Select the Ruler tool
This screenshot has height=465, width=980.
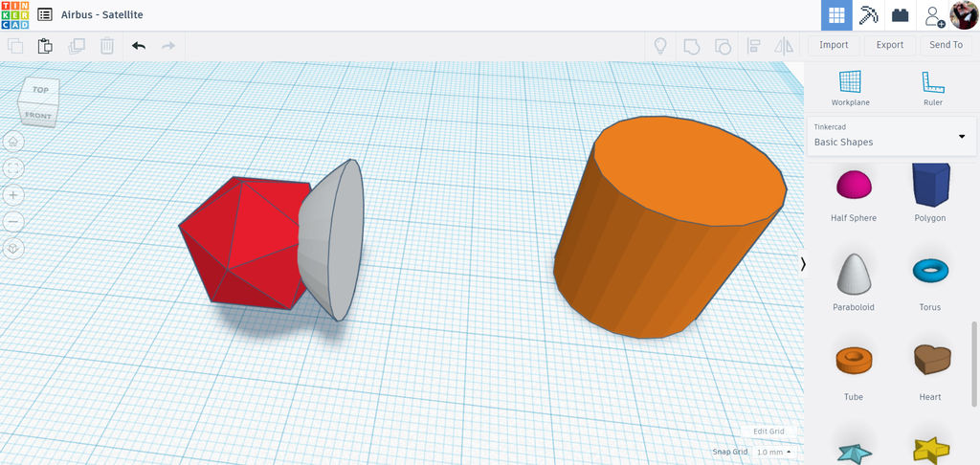pos(932,88)
